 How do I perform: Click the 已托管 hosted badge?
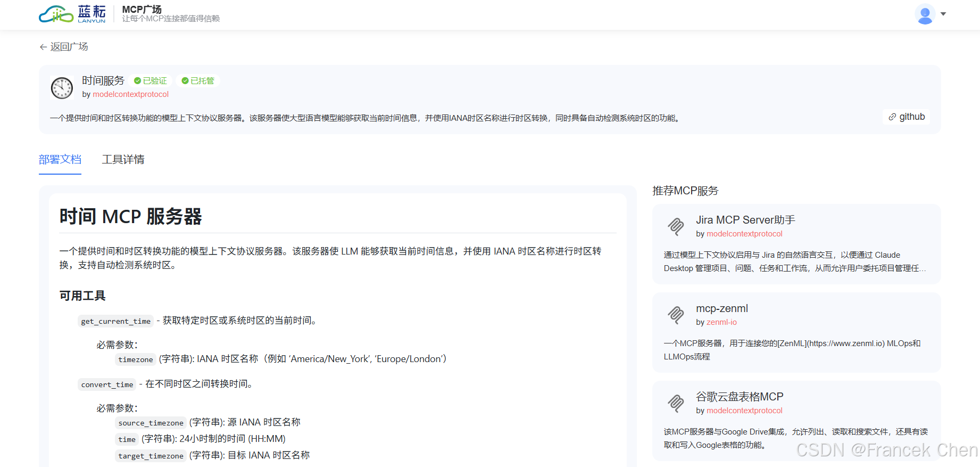pyautogui.click(x=198, y=81)
